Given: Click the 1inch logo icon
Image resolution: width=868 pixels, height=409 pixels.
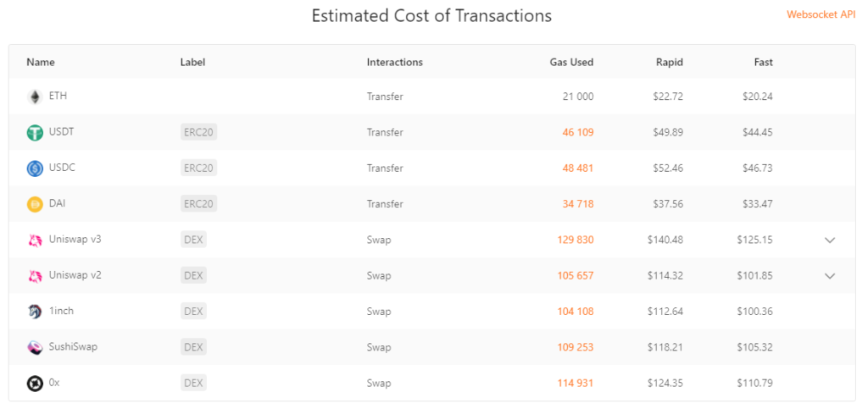Looking at the screenshot, I should click(x=35, y=312).
